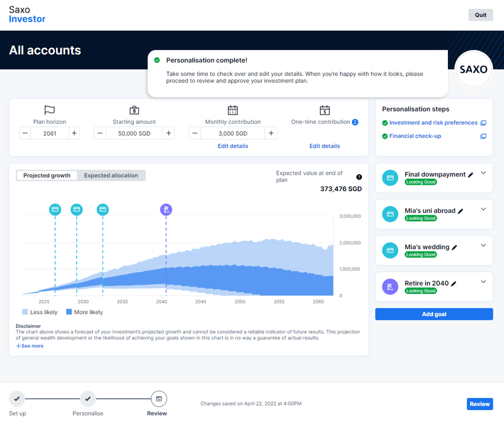Switch to Projected growth view
This screenshot has height=425, width=504.
(x=47, y=175)
